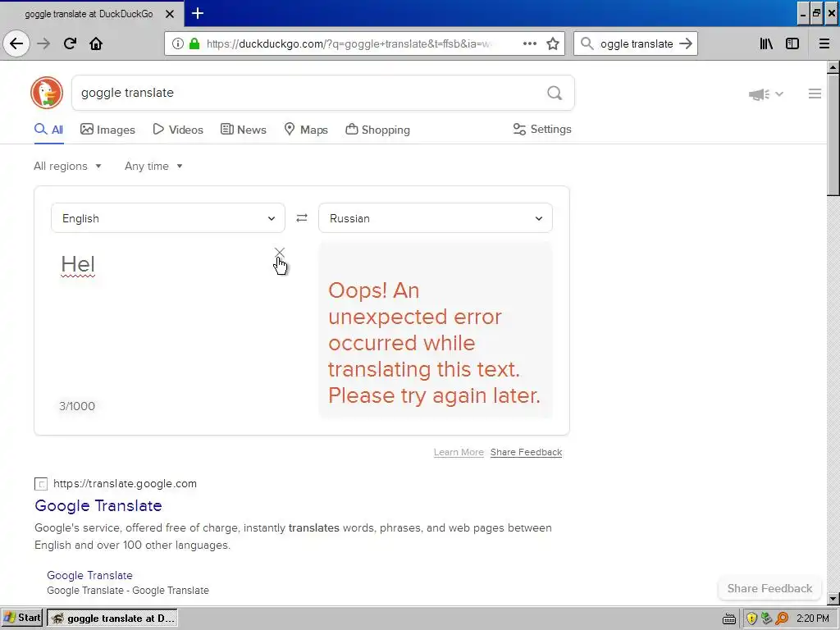840x630 pixels.
Task: Click the toolbar search box
Action: pyautogui.click(x=636, y=43)
